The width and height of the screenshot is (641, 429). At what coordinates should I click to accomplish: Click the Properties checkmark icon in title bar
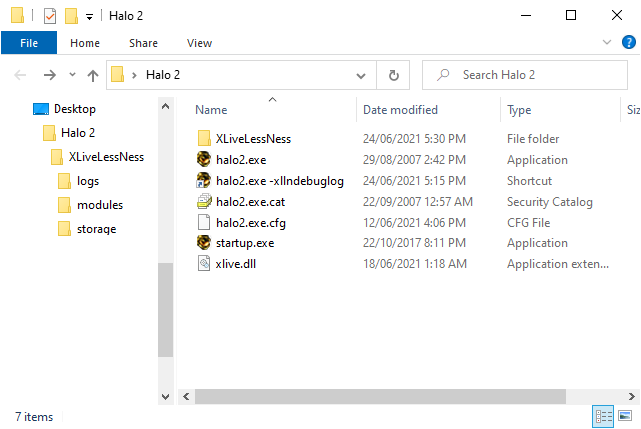[x=50, y=16]
